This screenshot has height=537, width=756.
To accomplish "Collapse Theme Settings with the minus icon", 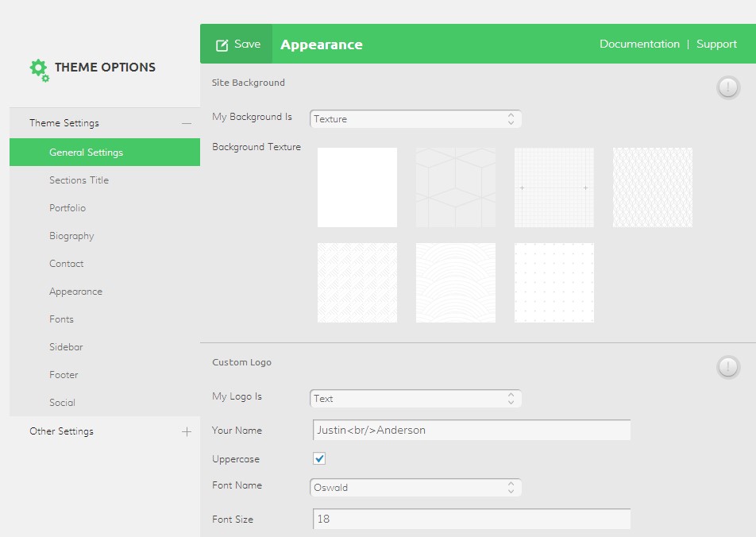I will tap(187, 123).
